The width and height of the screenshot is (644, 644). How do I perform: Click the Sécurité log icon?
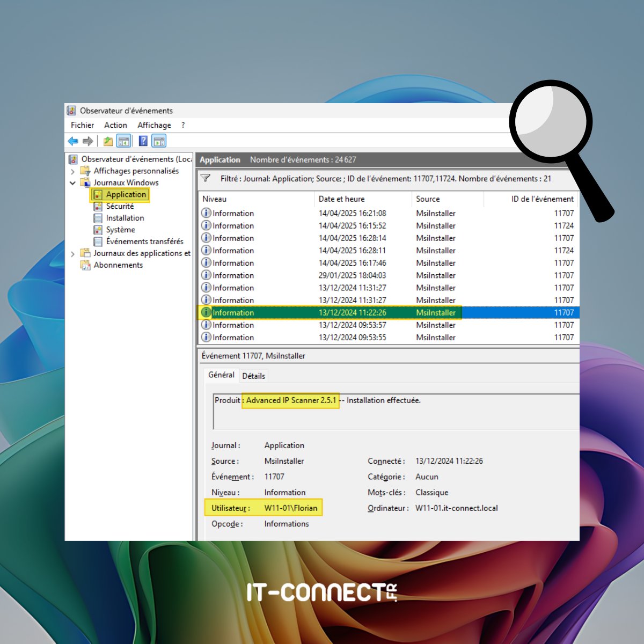point(98,206)
